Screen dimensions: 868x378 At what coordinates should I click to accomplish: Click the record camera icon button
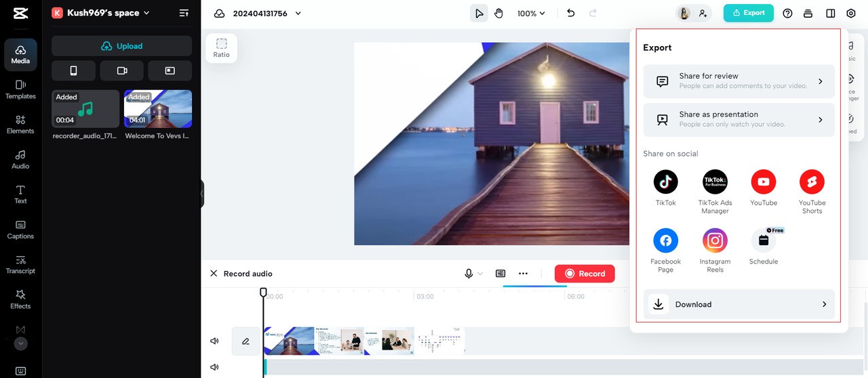(x=122, y=70)
